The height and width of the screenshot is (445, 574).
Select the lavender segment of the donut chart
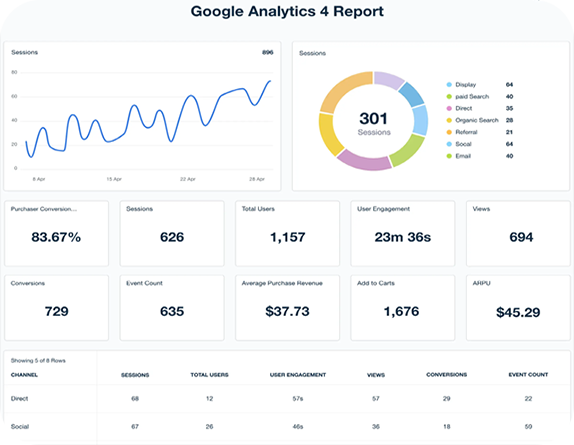(388, 79)
